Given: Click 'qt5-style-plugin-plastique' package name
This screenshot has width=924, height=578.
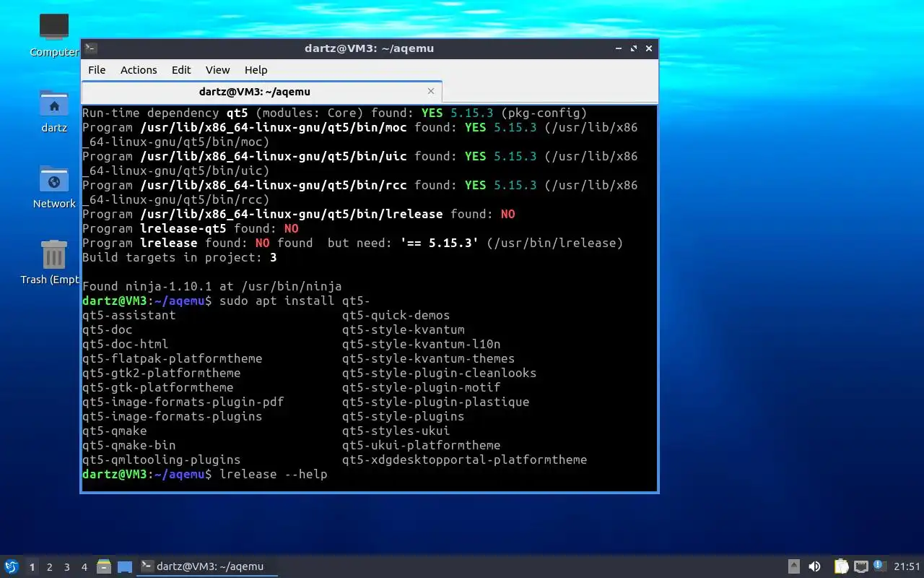Looking at the screenshot, I should pyautogui.click(x=436, y=402).
